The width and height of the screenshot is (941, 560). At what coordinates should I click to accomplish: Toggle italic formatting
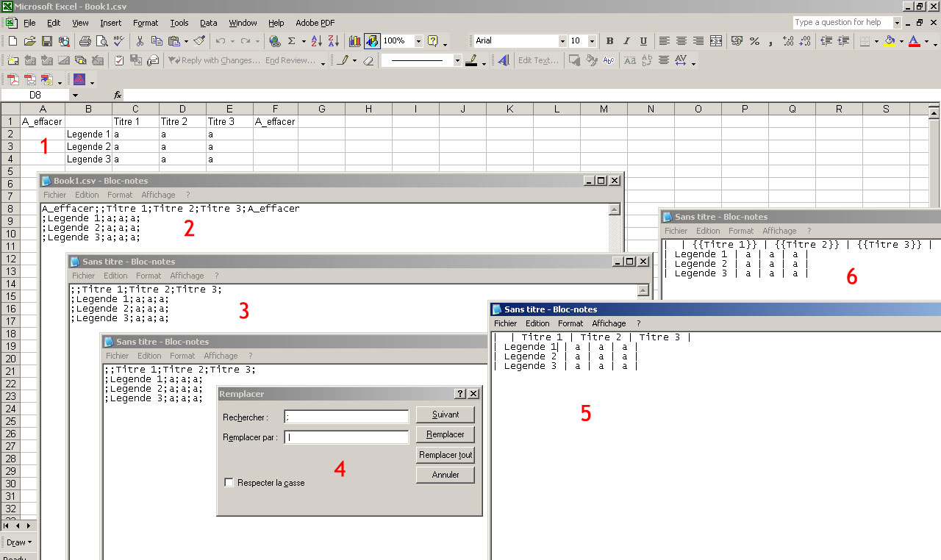coord(627,41)
